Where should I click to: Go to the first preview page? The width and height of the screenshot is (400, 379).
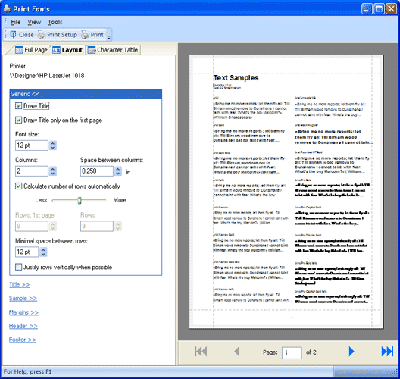pyautogui.click(x=201, y=351)
